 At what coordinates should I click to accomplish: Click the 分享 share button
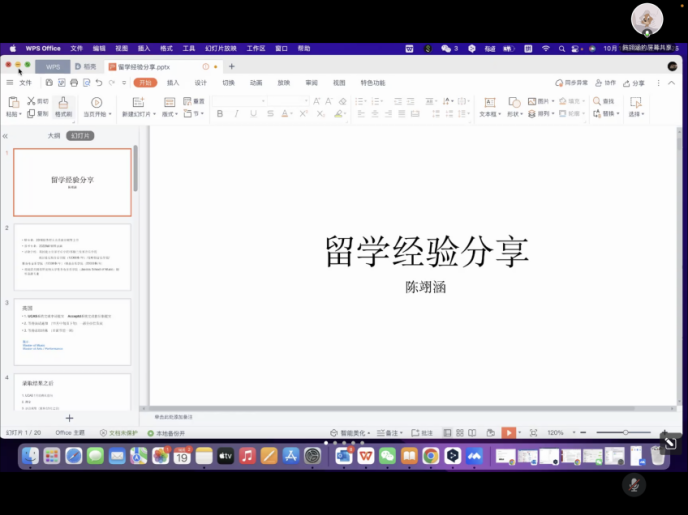[634, 83]
